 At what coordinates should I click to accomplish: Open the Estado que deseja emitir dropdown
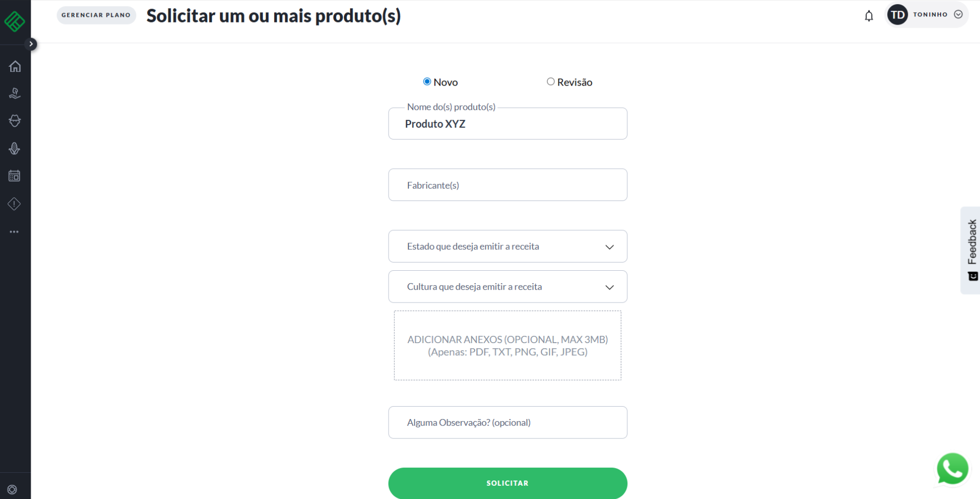(x=507, y=246)
